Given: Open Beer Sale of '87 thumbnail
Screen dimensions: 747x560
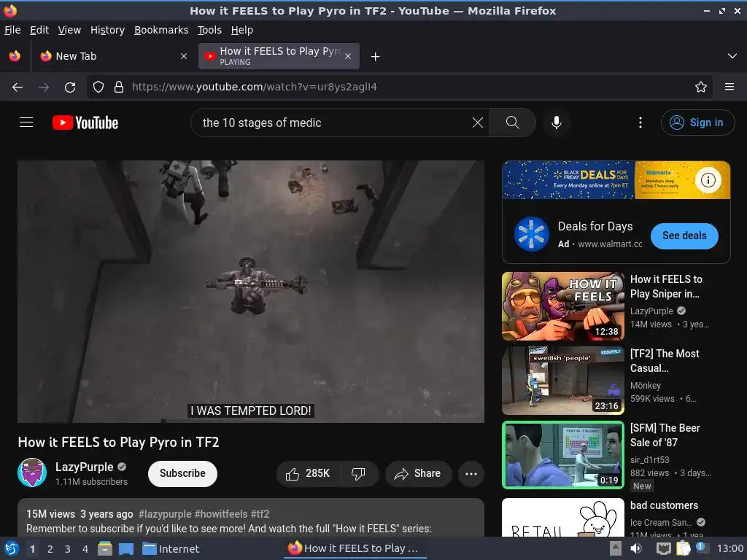Looking at the screenshot, I should [563, 455].
